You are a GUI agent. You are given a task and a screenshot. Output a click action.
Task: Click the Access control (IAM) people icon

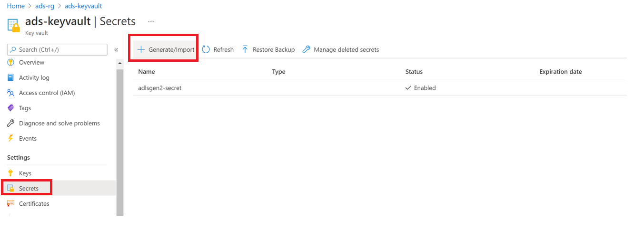tap(10, 93)
